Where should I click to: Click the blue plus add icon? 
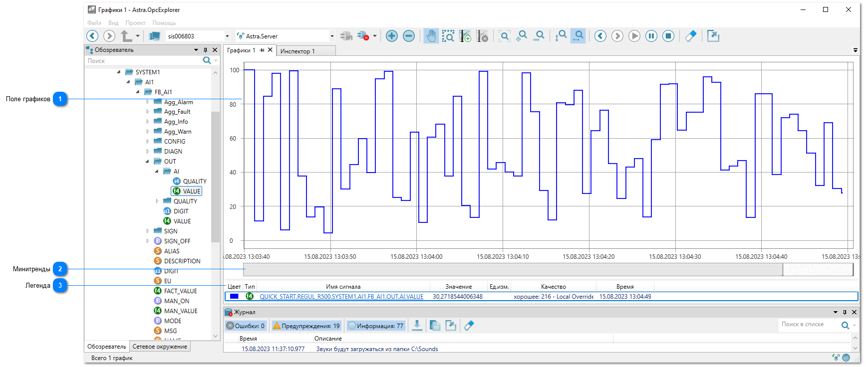(392, 36)
